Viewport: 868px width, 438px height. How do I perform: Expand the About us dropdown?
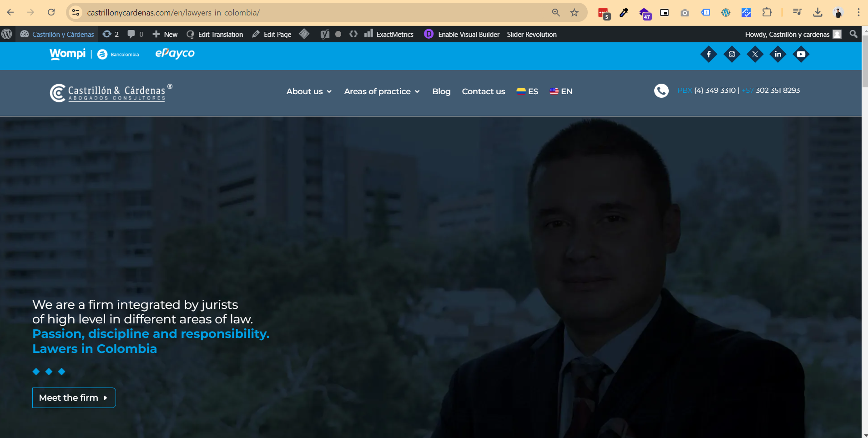309,91
